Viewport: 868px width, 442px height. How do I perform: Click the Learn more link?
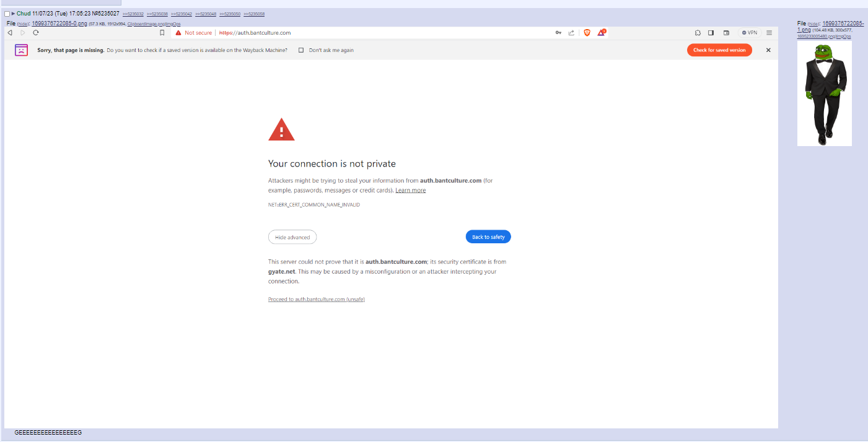410,190
